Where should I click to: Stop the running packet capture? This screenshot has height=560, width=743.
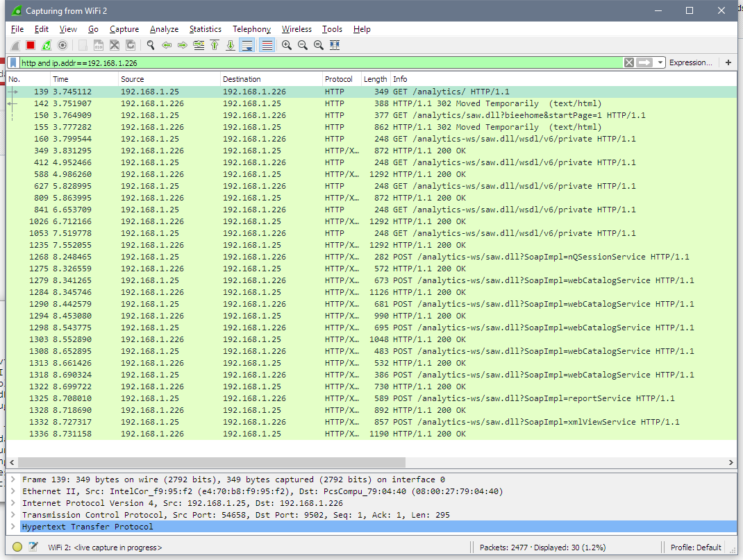click(x=31, y=45)
